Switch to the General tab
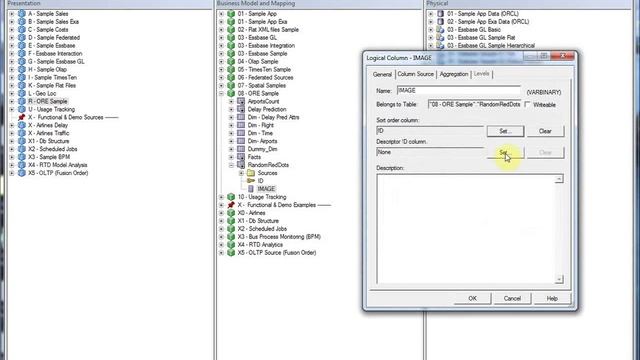 [382, 74]
